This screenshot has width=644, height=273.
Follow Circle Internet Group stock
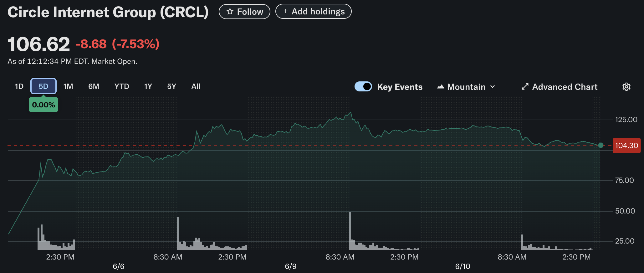(x=244, y=12)
